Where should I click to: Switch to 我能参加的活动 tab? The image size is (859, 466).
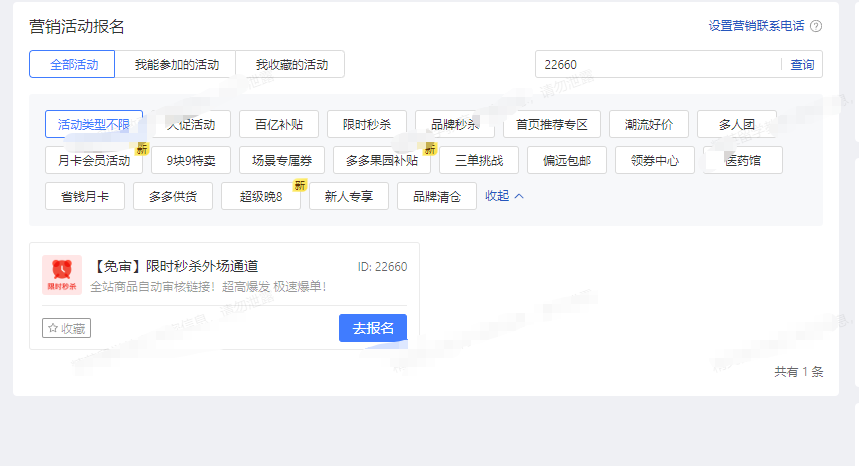point(175,64)
